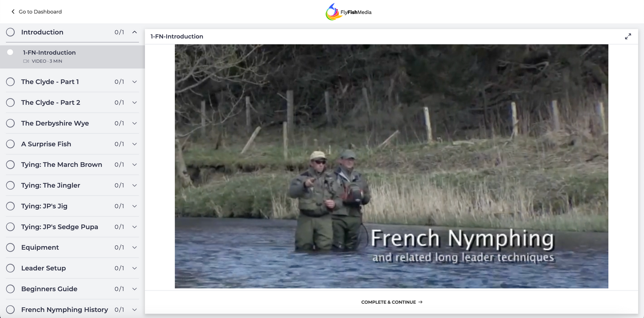Click Complete & Continue button

point(392,302)
